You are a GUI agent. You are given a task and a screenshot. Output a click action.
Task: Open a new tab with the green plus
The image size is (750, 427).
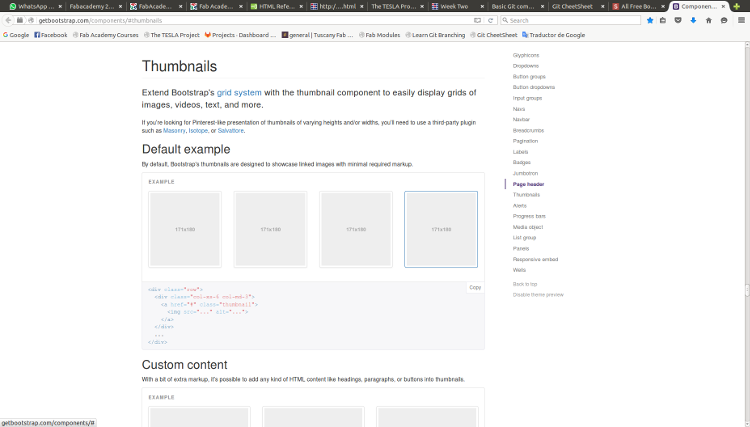737,6
